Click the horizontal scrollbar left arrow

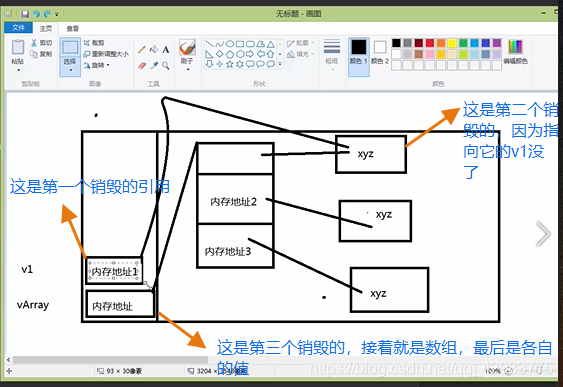coord(9,359)
